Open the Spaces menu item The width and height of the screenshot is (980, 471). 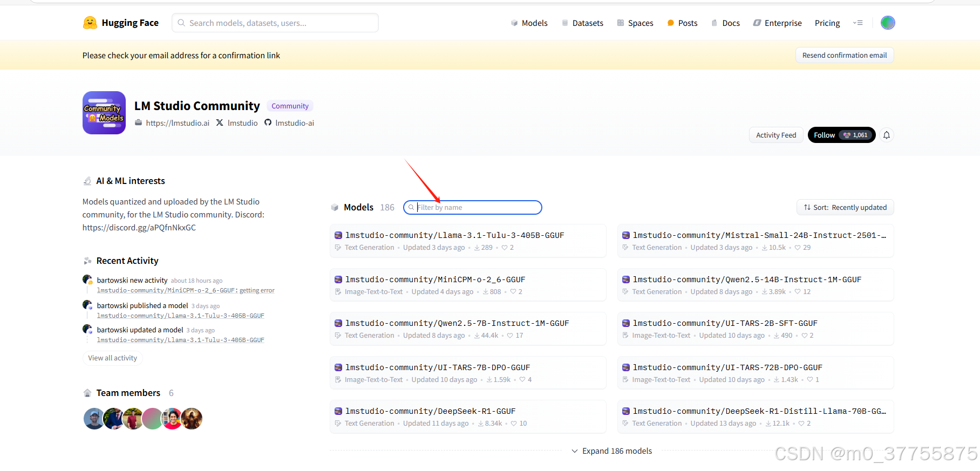click(635, 23)
